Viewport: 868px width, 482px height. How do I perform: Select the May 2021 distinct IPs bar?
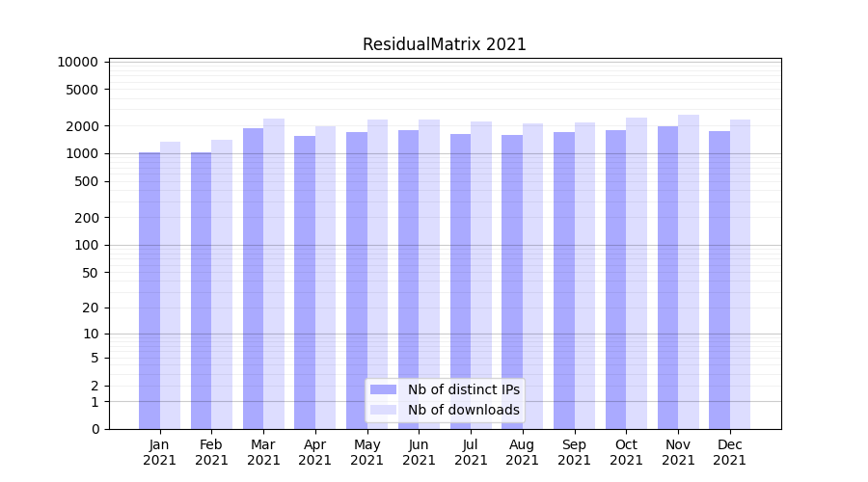[x=357, y=280]
